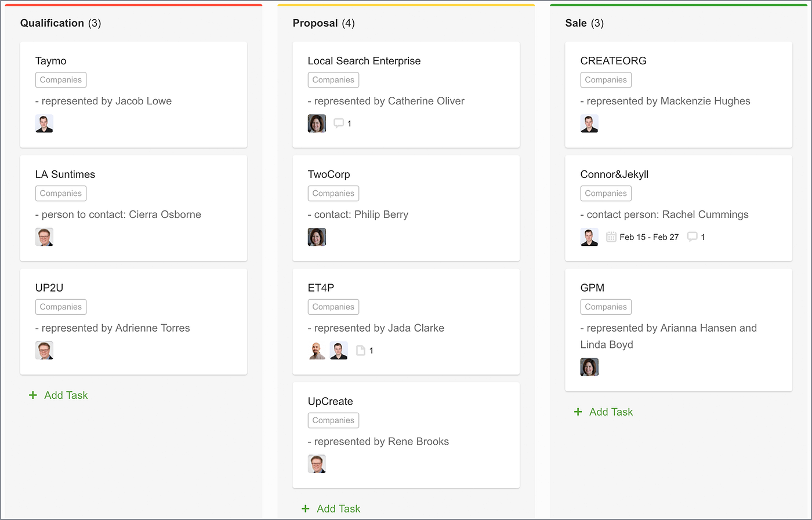Select the Add Task link under Proposal column
The image size is (812, 520).
339,508
